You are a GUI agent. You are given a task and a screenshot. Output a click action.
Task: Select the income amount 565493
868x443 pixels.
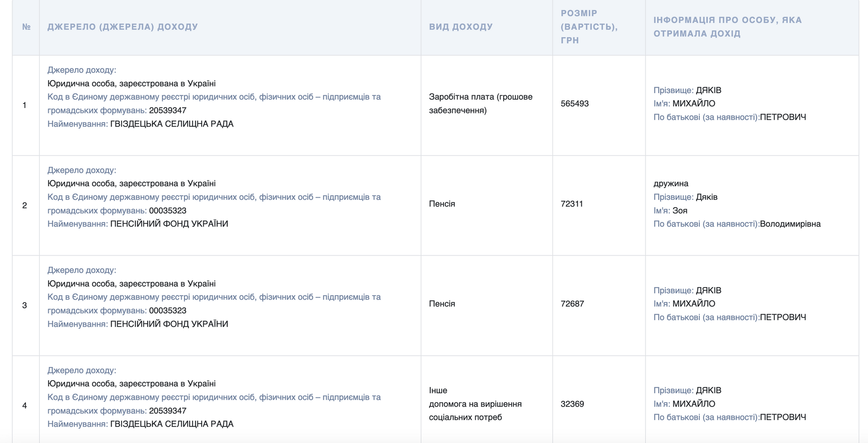pyautogui.click(x=575, y=104)
